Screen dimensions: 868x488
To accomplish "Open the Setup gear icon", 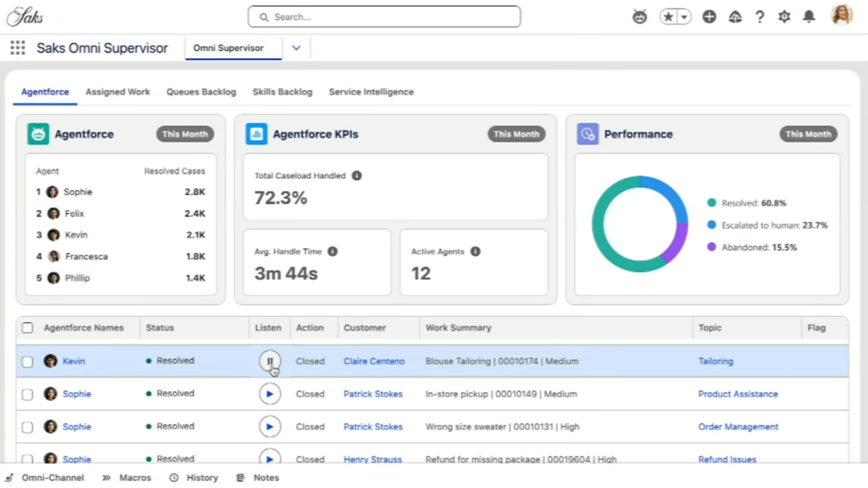I will click(x=784, y=17).
